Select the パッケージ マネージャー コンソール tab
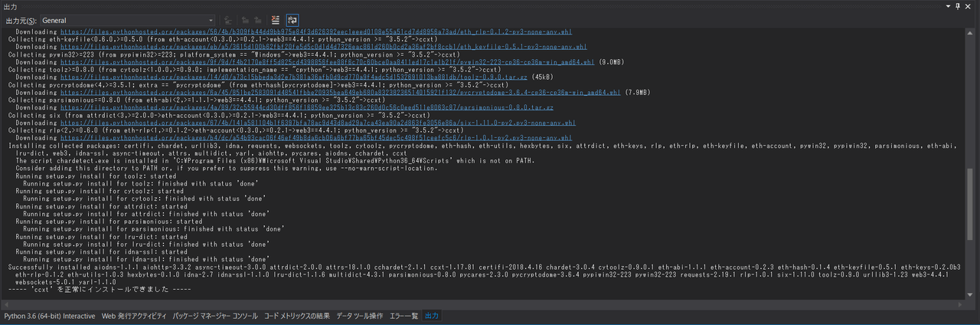This screenshot has height=325, width=980. point(214,316)
